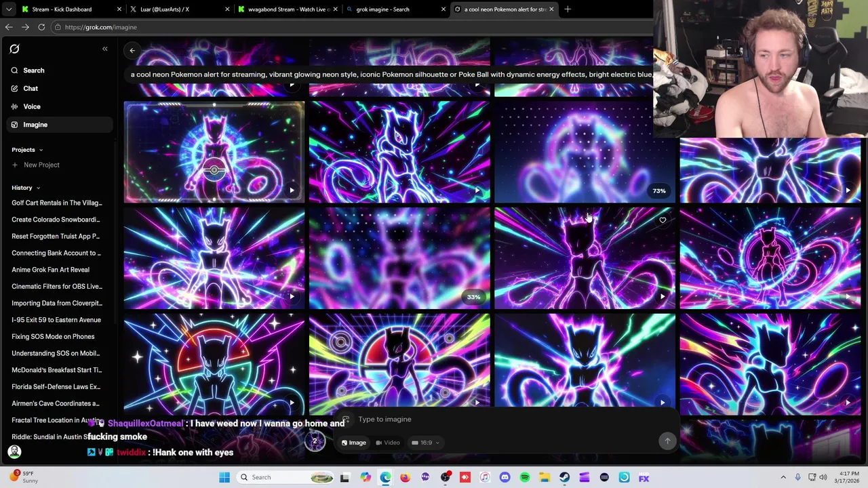Open "Florida Self-Defense Laws Ex..." history entry
Viewport: 868px width, 488px height.
(56, 387)
